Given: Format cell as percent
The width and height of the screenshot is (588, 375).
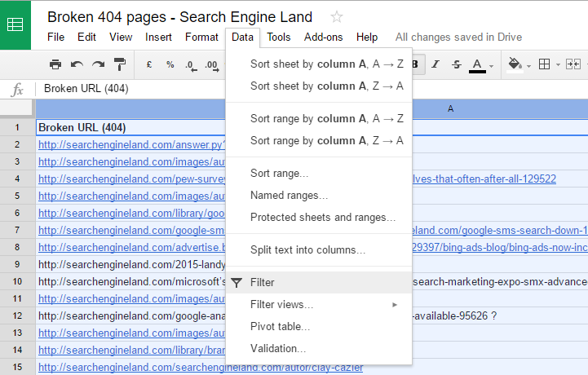Looking at the screenshot, I should (x=170, y=64).
